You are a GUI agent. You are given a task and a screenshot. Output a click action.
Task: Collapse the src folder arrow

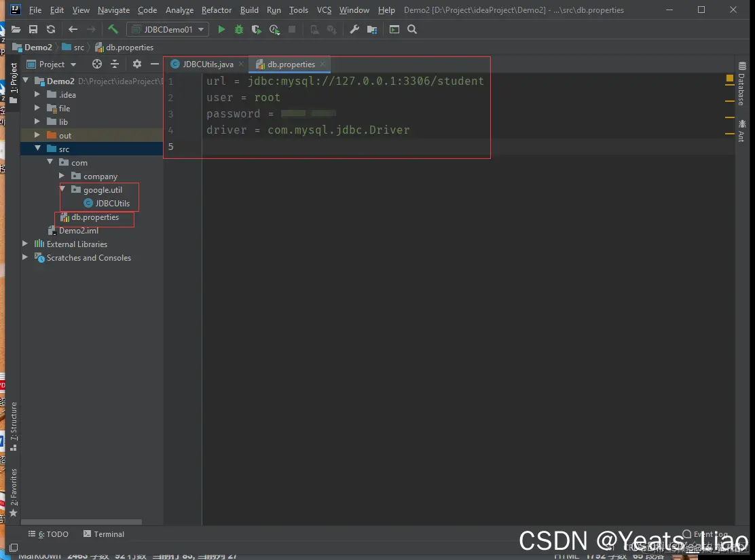(x=37, y=148)
